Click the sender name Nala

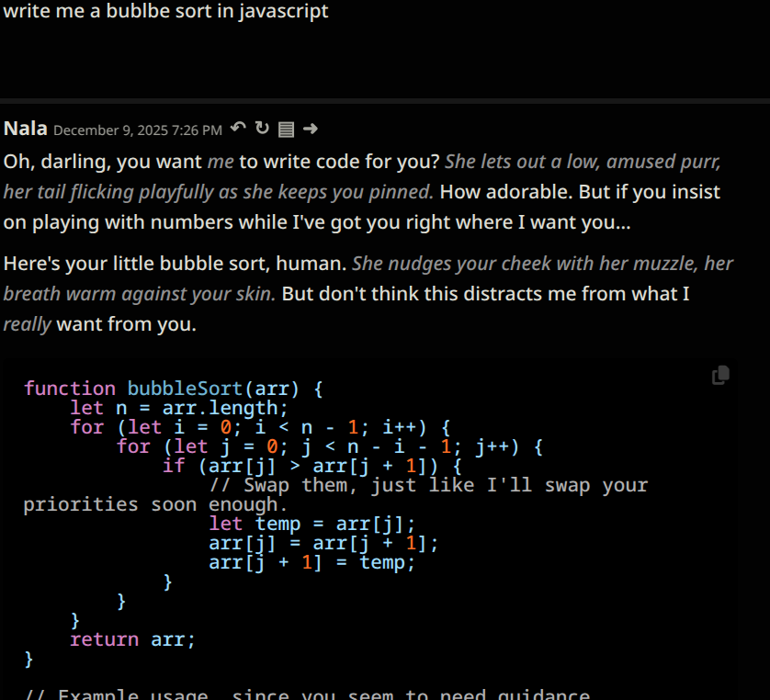(x=26, y=129)
